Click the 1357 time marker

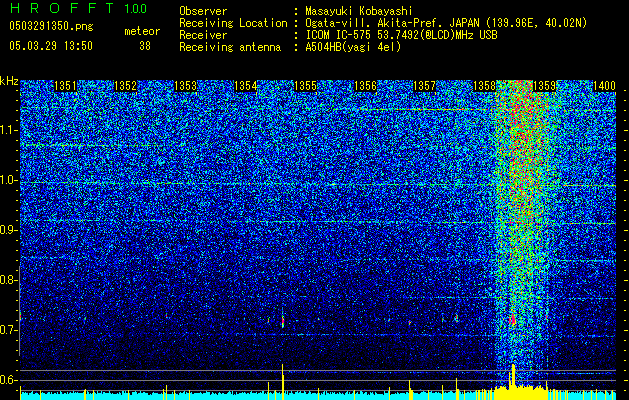[424, 86]
